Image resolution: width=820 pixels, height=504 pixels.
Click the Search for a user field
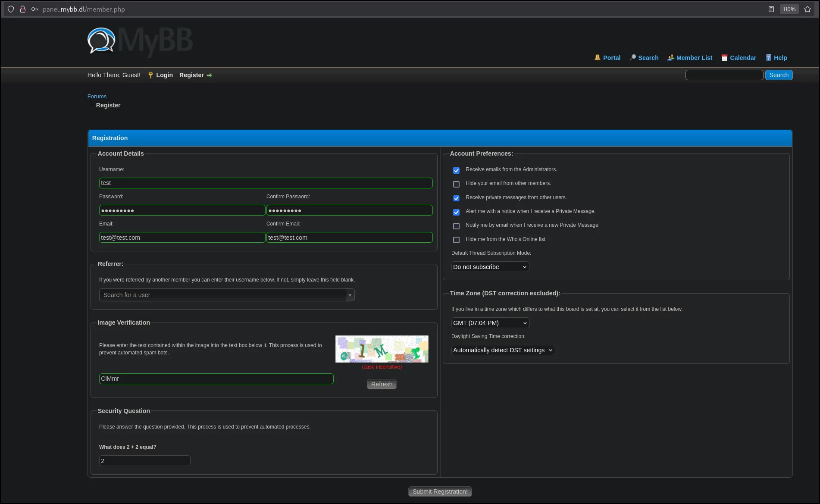[x=222, y=295]
